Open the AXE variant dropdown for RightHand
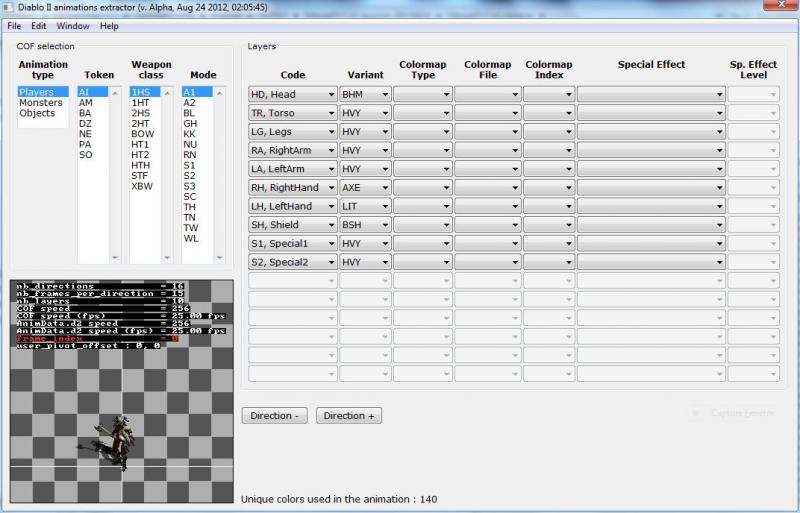The image size is (800, 513). (365, 187)
